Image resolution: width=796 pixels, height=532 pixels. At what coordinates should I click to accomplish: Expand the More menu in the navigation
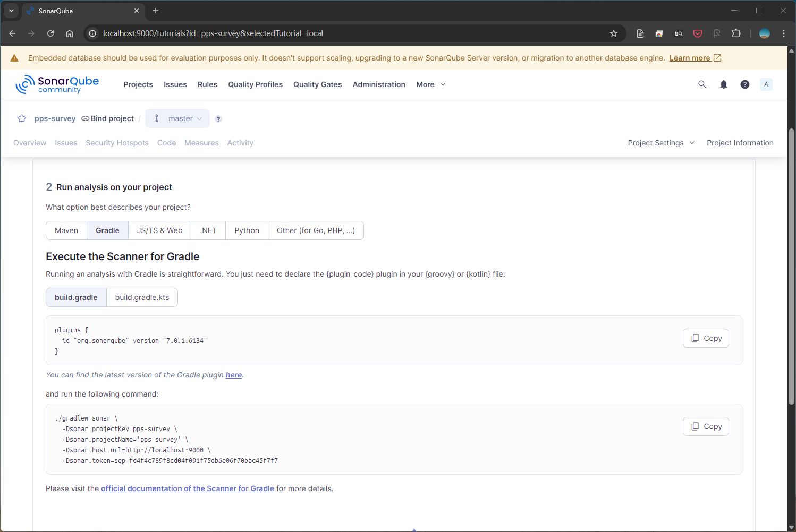[x=430, y=84]
